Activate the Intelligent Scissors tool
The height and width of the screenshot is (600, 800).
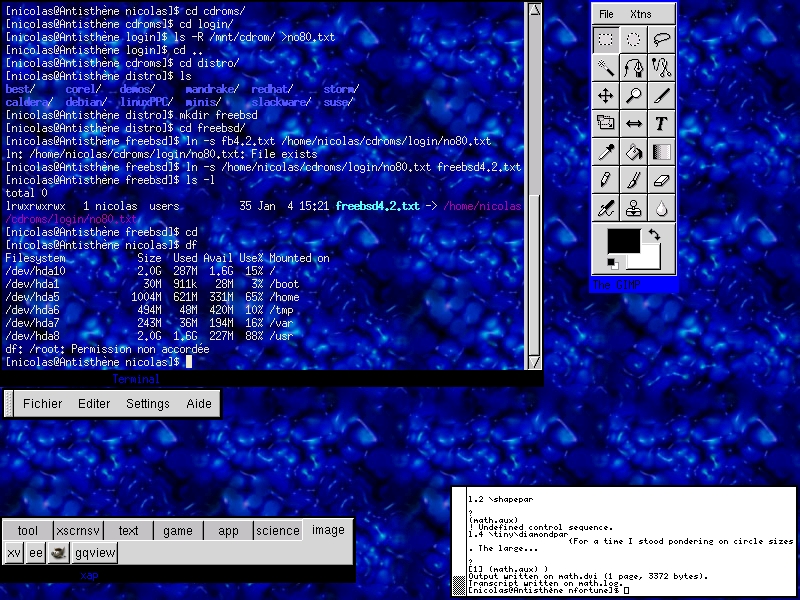coord(661,68)
